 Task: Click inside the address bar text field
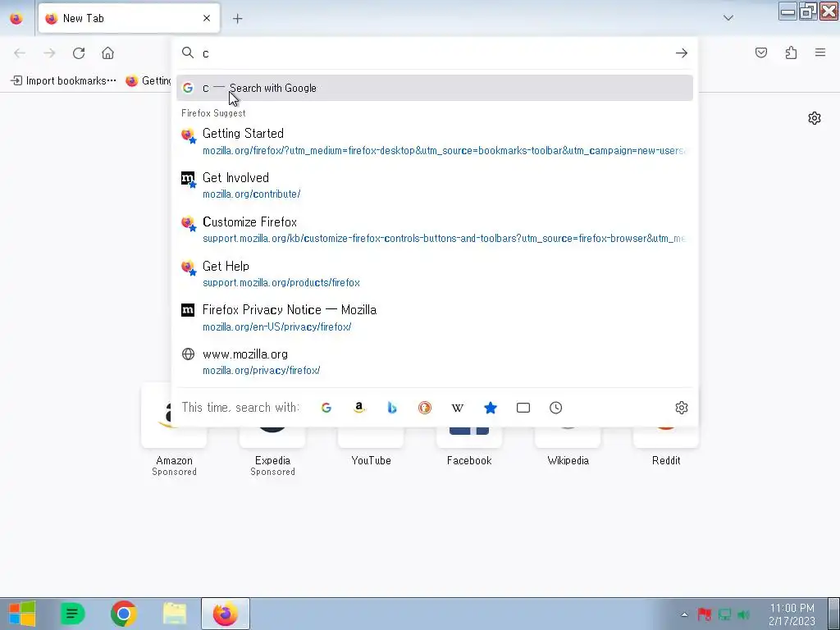pos(434,53)
